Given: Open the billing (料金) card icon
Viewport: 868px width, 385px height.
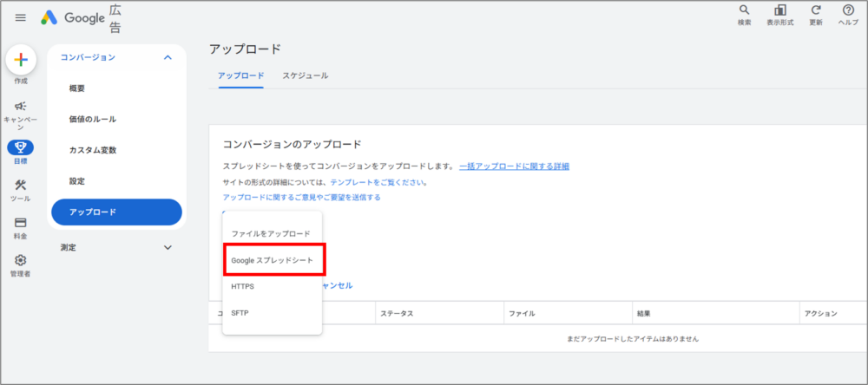Looking at the screenshot, I should coord(21,223).
